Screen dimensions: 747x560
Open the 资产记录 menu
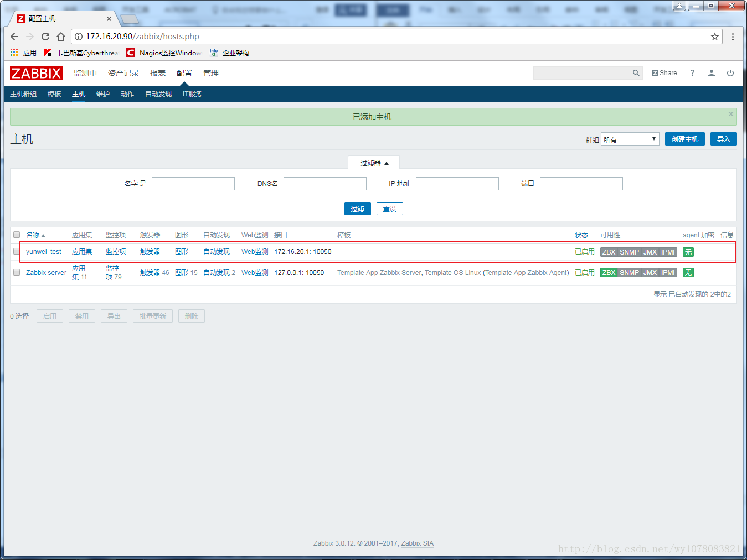[x=123, y=73]
